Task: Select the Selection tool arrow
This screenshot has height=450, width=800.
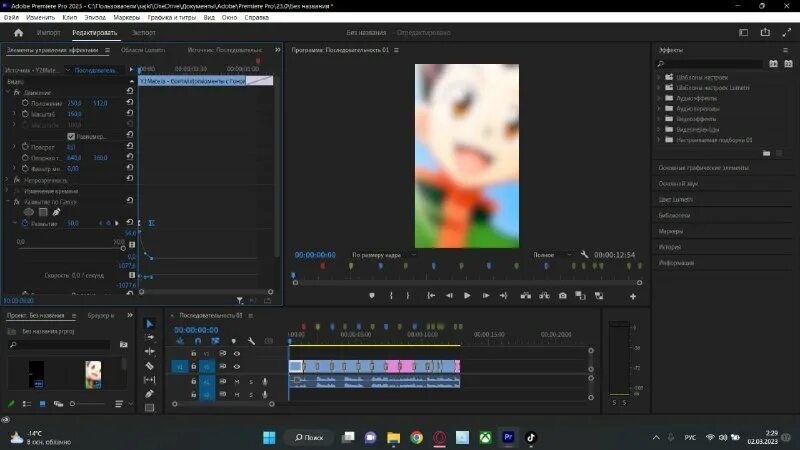Action: (149, 323)
